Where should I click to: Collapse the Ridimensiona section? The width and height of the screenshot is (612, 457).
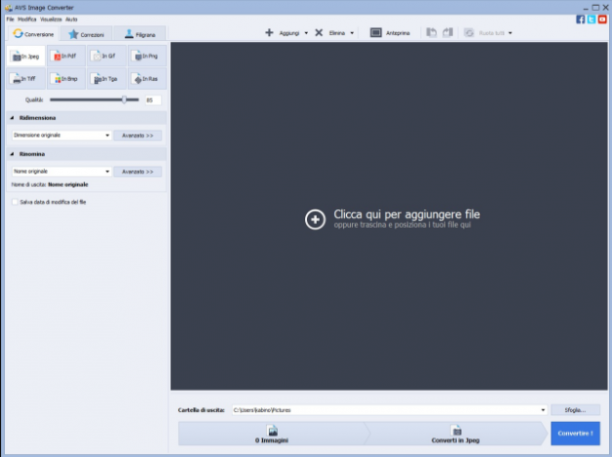point(12,118)
